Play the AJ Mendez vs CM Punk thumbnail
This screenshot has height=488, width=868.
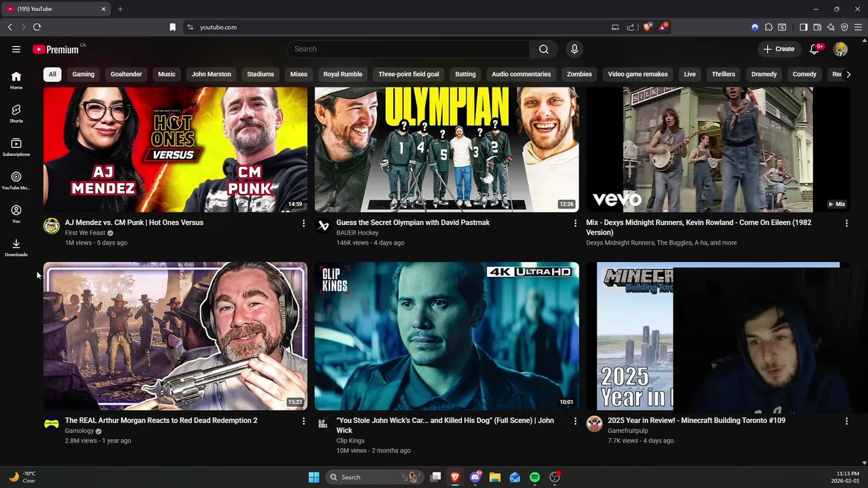pyautogui.click(x=176, y=149)
